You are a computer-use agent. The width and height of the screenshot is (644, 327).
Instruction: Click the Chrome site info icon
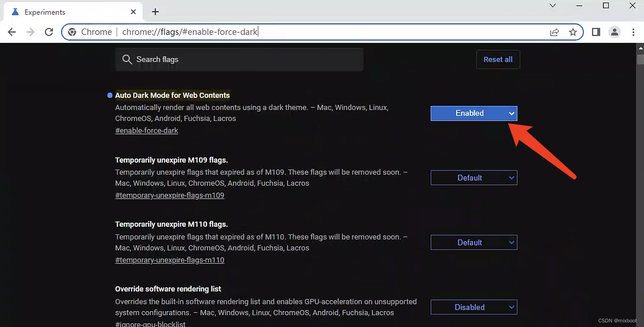click(72, 32)
